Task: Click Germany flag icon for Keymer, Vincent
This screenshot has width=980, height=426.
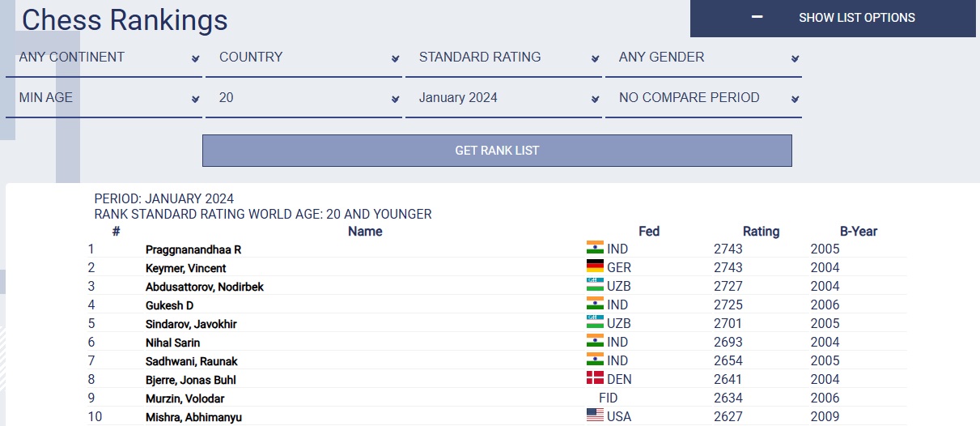Action: (x=595, y=266)
